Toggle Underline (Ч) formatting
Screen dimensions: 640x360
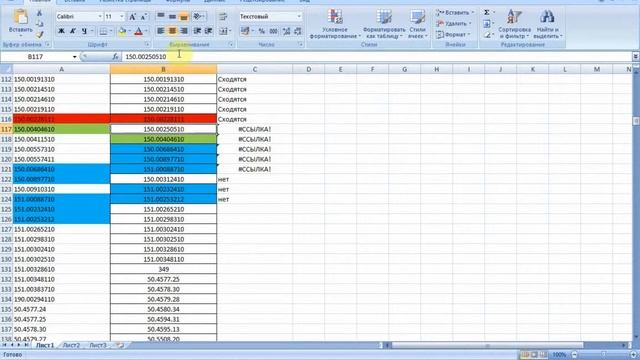(84, 31)
